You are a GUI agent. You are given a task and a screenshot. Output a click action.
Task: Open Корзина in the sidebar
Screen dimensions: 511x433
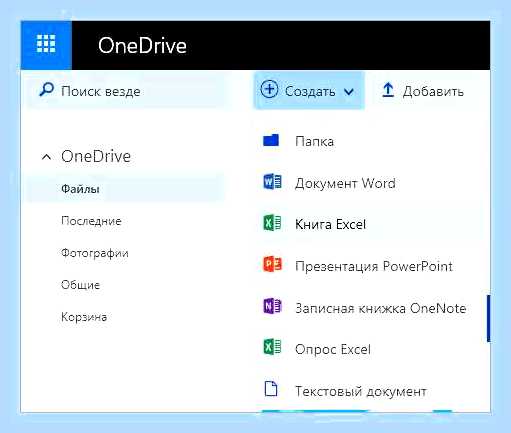tap(84, 317)
